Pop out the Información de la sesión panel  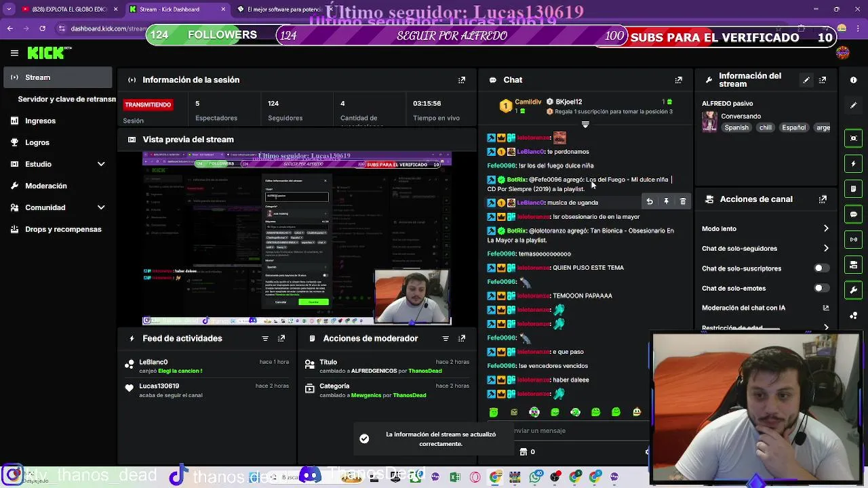point(462,80)
